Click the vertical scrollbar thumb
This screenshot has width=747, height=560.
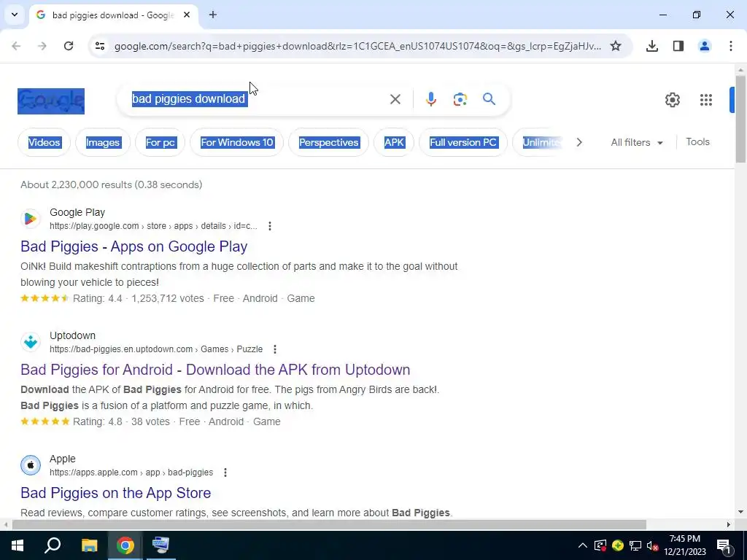click(740, 117)
